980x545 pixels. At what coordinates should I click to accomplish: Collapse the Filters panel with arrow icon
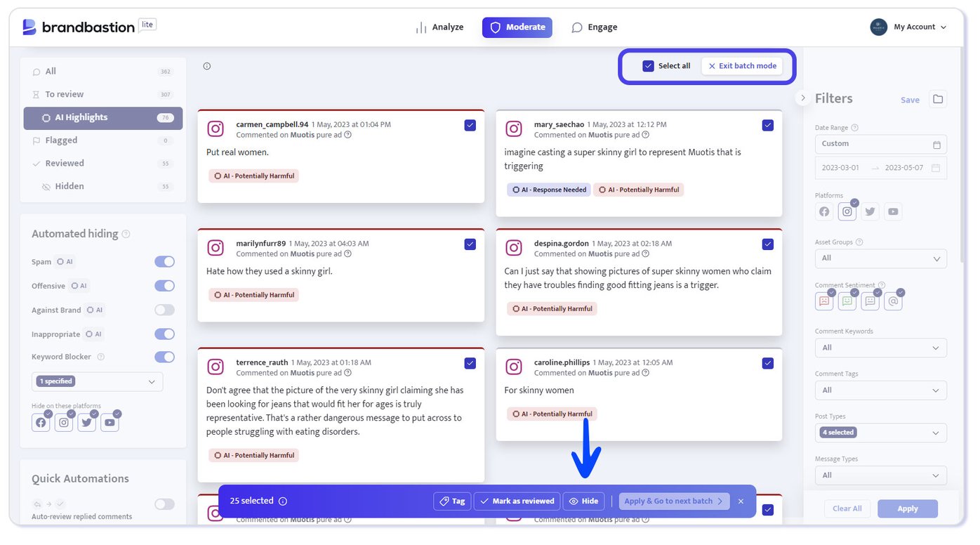click(803, 98)
